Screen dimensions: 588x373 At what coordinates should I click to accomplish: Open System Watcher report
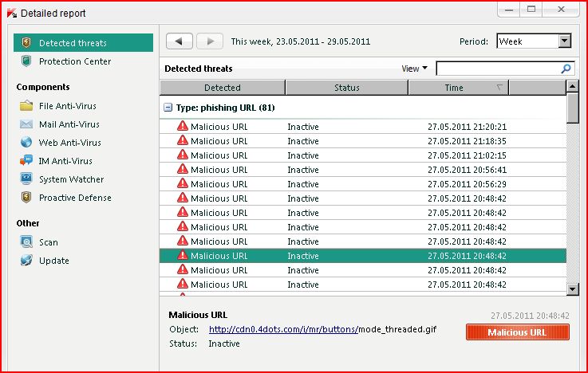[71, 179]
